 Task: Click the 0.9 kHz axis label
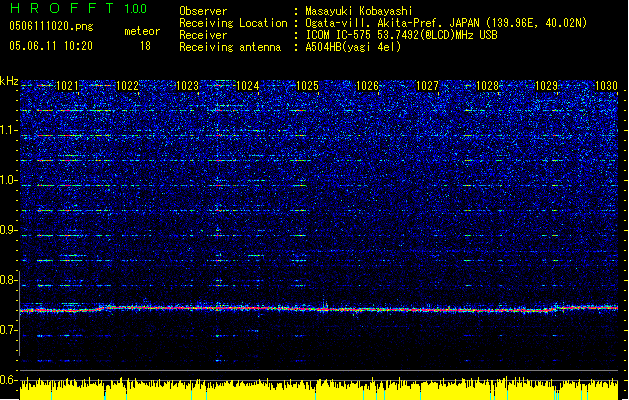click(x=8, y=230)
